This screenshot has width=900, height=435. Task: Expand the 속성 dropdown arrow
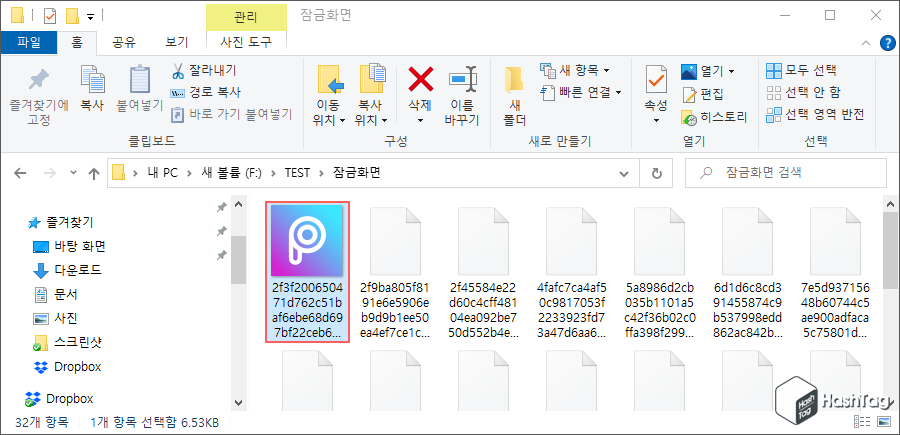click(x=657, y=121)
